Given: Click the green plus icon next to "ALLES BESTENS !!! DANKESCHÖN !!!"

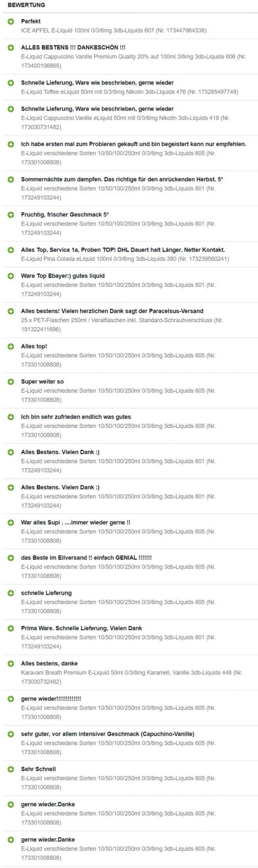Looking at the screenshot, I should coord(11,47).
